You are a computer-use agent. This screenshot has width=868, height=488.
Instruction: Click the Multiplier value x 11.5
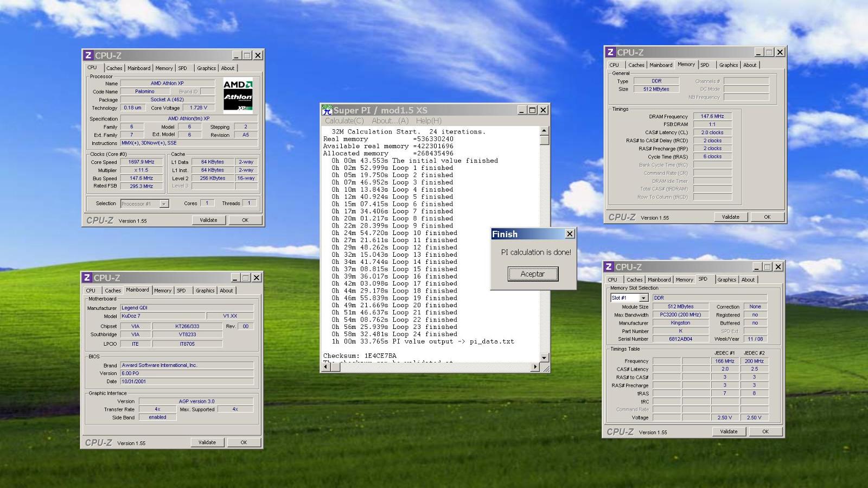pos(141,170)
